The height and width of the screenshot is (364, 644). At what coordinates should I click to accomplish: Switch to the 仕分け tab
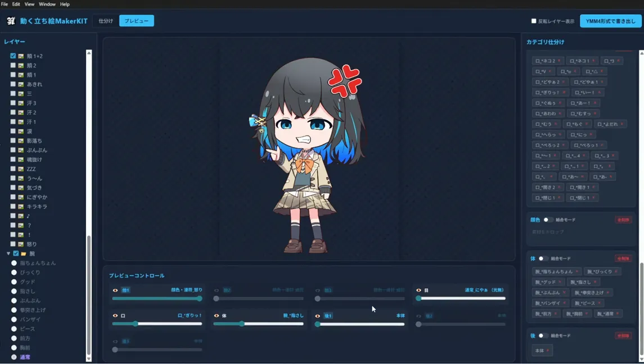coord(106,21)
